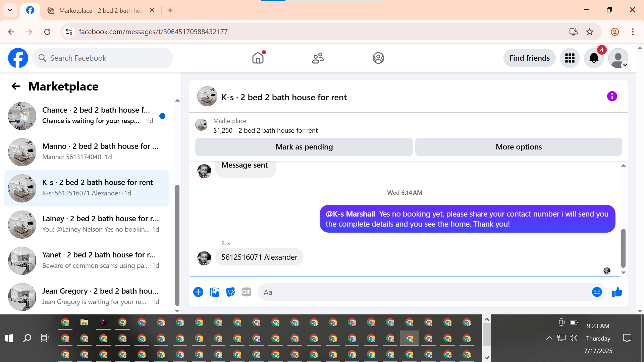Open the Friends icon in the top navigation

pyautogui.click(x=318, y=58)
